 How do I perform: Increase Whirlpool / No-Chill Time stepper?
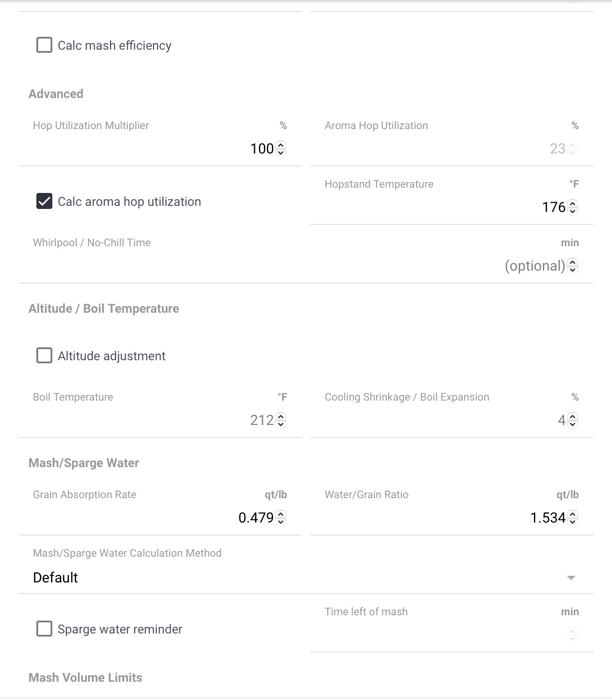point(573,262)
